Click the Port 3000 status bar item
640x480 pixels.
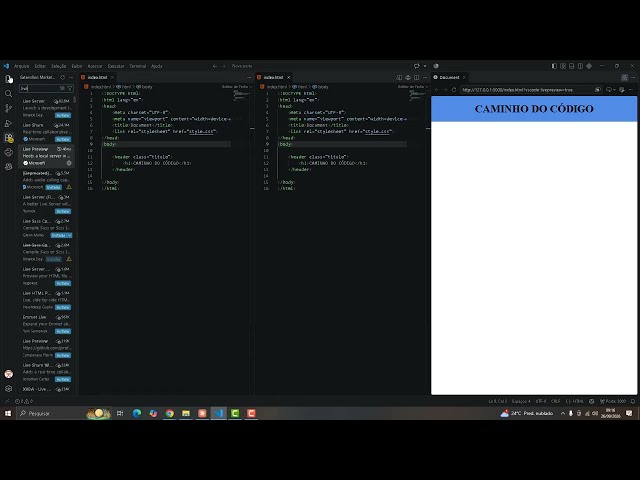[x=613, y=401]
